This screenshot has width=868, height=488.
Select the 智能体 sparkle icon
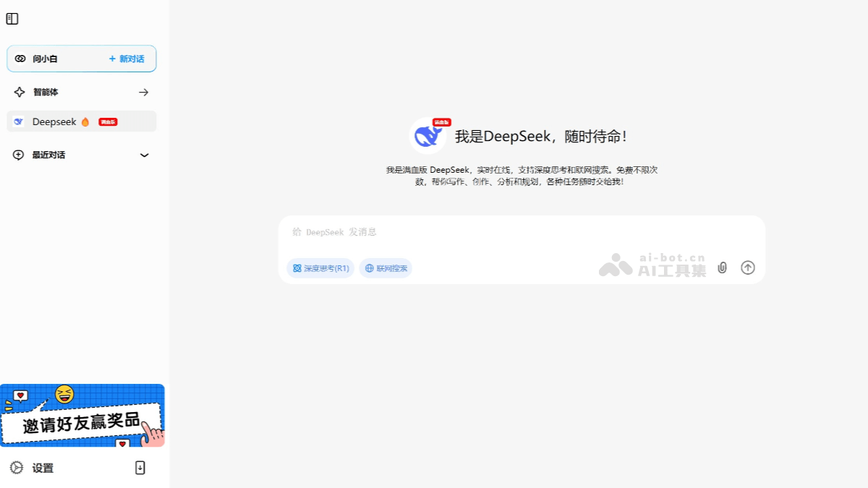click(19, 92)
